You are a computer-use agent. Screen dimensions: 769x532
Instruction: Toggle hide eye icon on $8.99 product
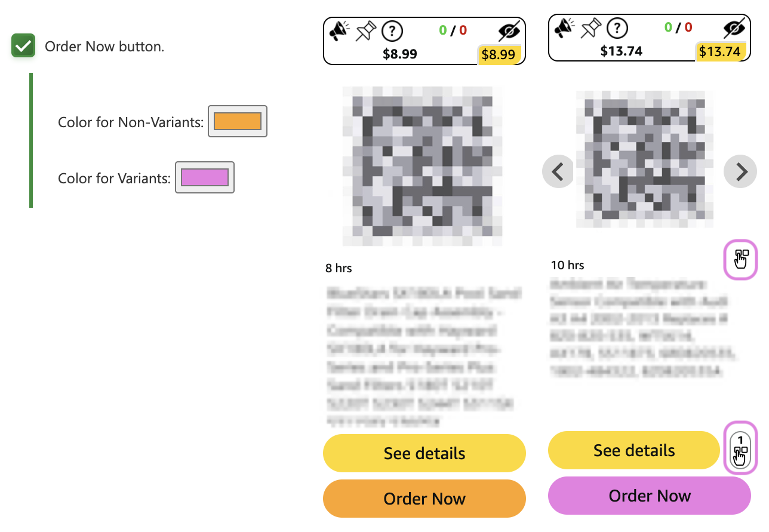(509, 31)
